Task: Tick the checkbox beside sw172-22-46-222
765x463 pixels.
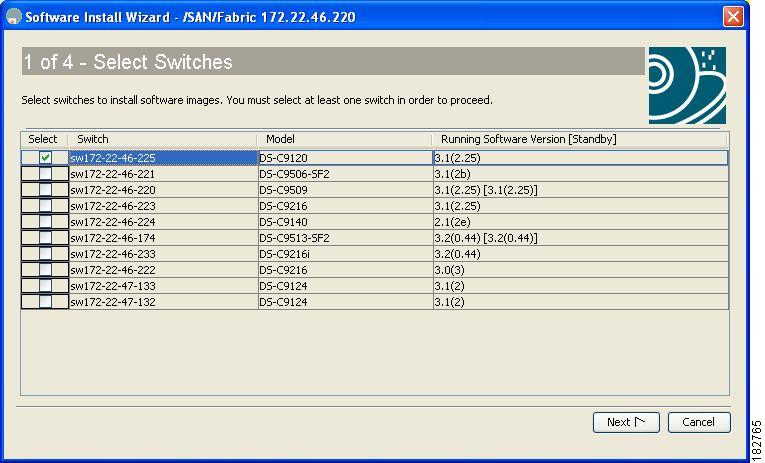Action: coord(45,270)
